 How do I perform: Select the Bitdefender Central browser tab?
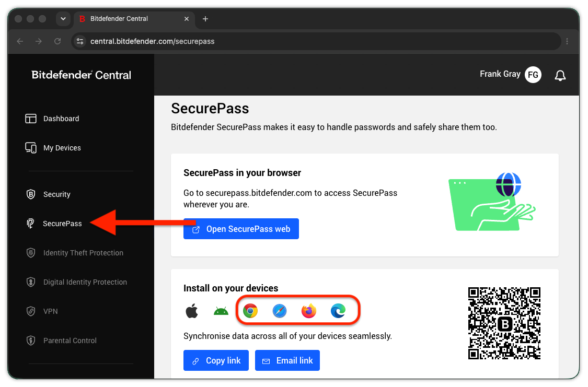(134, 19)
